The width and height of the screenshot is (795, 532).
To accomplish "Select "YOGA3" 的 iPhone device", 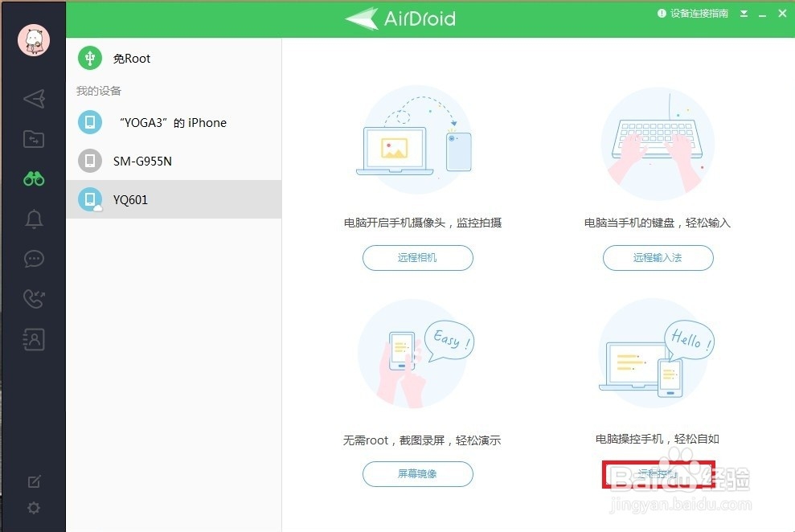I will pyautogui.click(x=174, y=123).
